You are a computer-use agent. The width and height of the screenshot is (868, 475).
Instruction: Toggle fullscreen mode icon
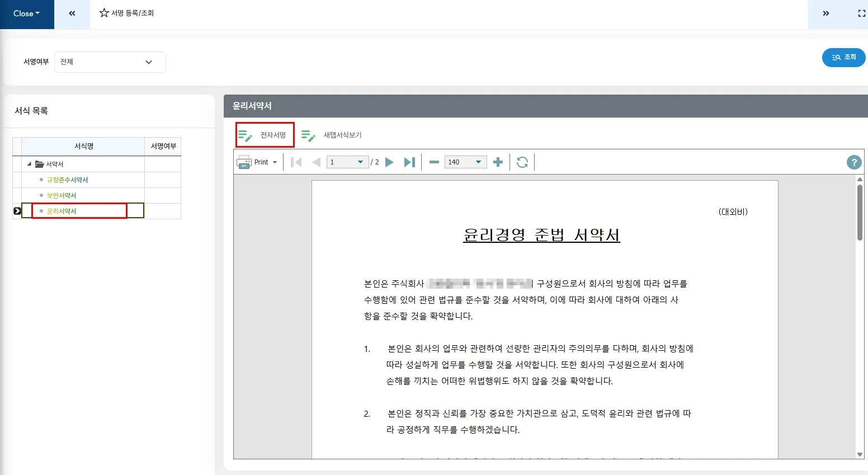click(861, 13)
